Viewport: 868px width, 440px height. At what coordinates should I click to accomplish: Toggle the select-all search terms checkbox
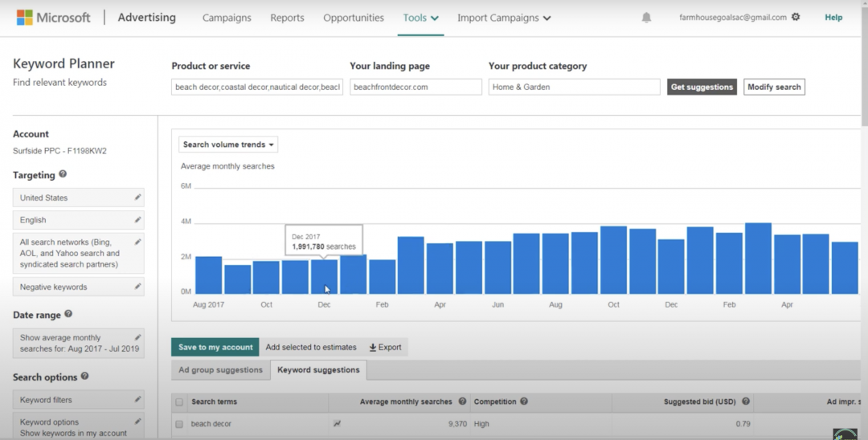click(x=178, y=401)
